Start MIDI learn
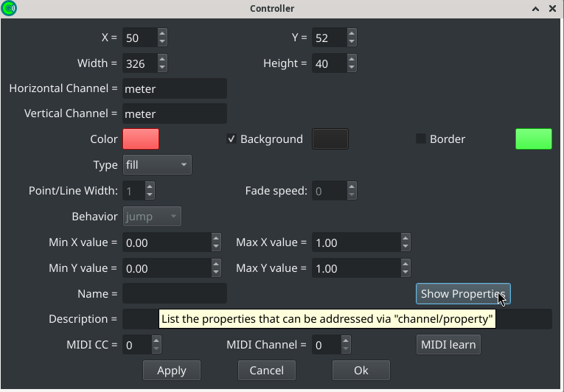This screenshot has height=392, width=564. click(x=448, y=345)
